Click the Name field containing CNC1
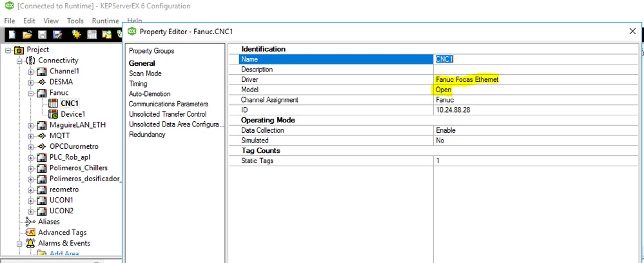The height and width of the screenshot is (263, 644). point(536,59)
